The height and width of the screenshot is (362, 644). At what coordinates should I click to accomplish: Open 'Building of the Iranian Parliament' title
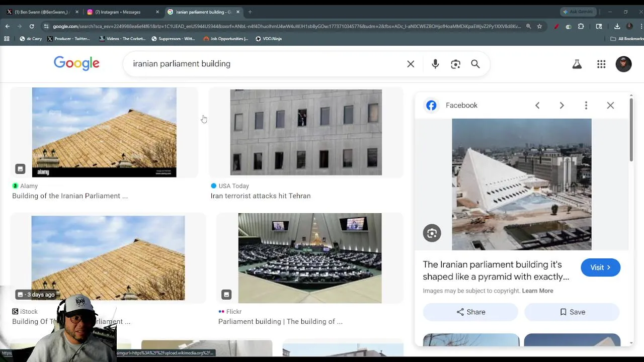(x=70, y=196)
